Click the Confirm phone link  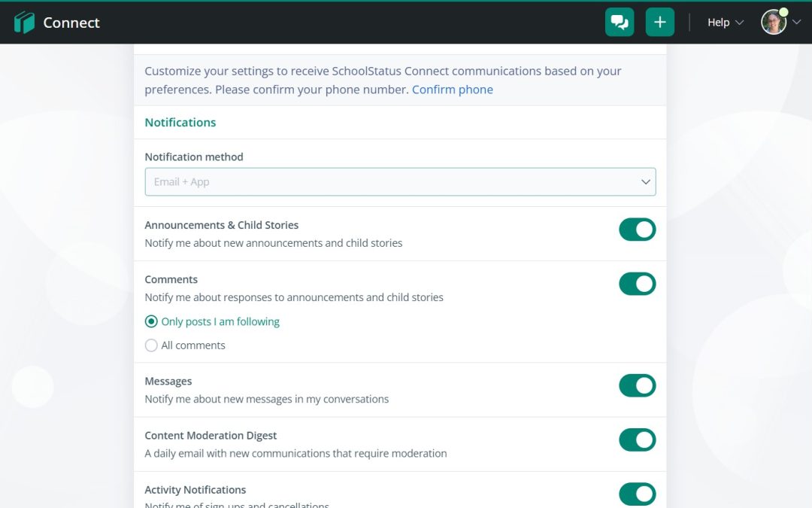[x=452, y=90]
